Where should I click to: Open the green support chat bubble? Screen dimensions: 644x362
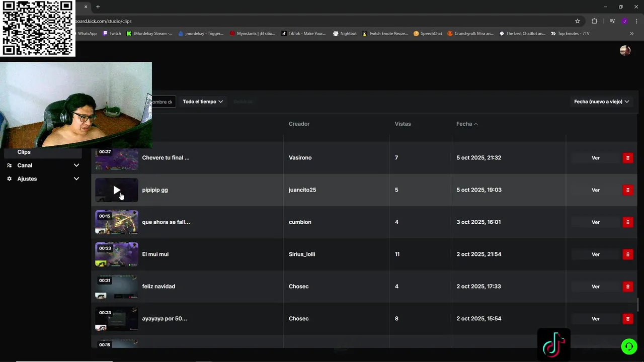pos(628,346)
